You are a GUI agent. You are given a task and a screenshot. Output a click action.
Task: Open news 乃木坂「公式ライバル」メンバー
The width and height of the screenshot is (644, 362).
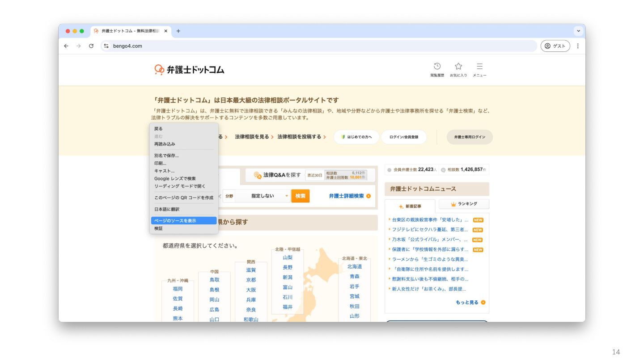point(430,240)
